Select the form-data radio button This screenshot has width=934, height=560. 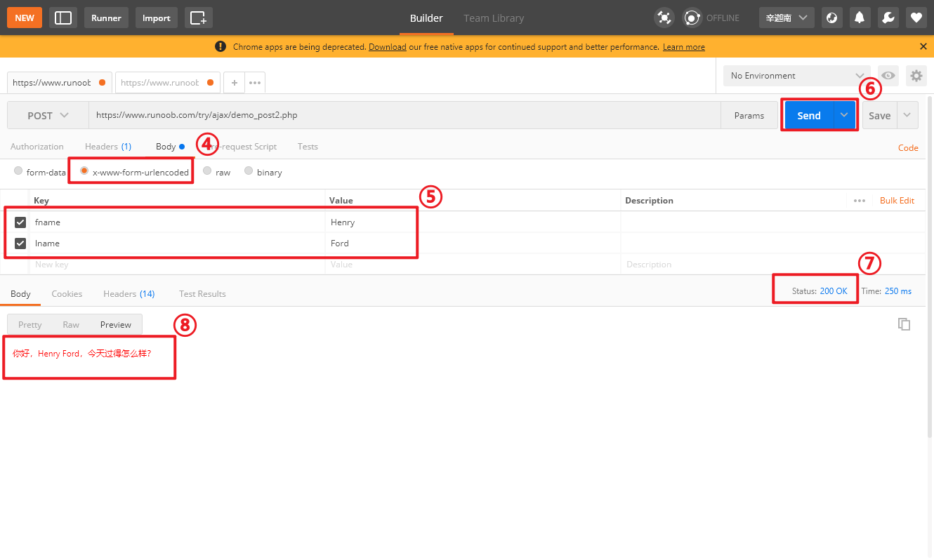pyautogui.click(x=18, y=171)
